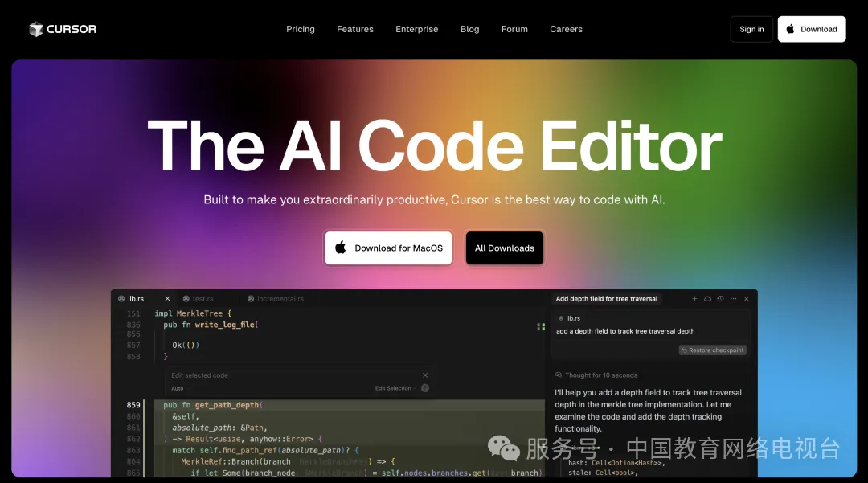This screenshot has width=868, height=483.
Task: Start a new chat with plus icon
Action: pyautogui.click(x=694, y=299)
